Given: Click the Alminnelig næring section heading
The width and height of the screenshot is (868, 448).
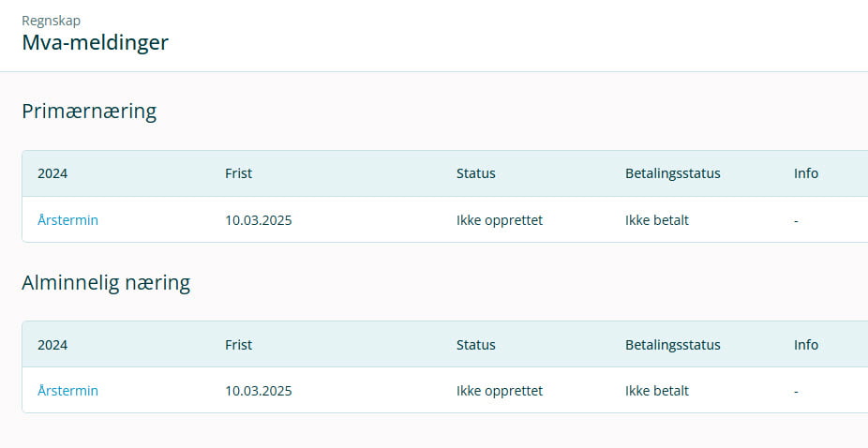Looking at the screenshot, I should (x=106, y=282).
